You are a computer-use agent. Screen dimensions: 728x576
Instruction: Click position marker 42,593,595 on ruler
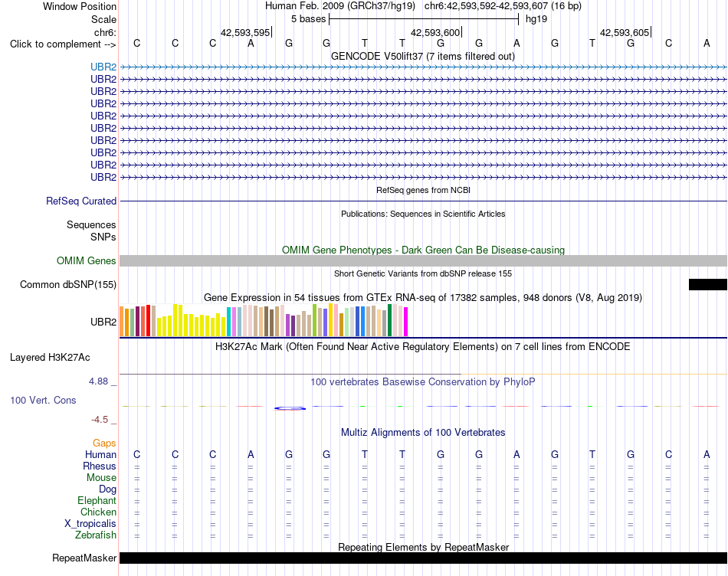(245, 32)
